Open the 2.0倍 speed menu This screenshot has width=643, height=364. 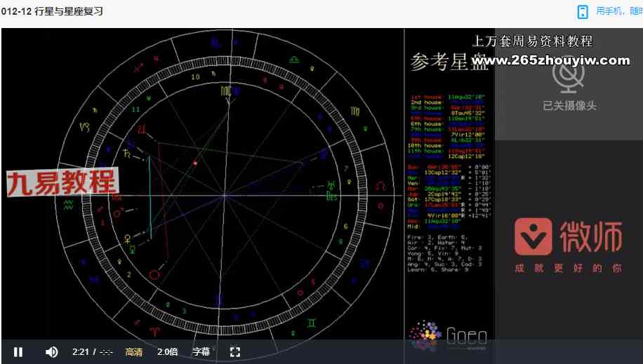tap(167, 351)
